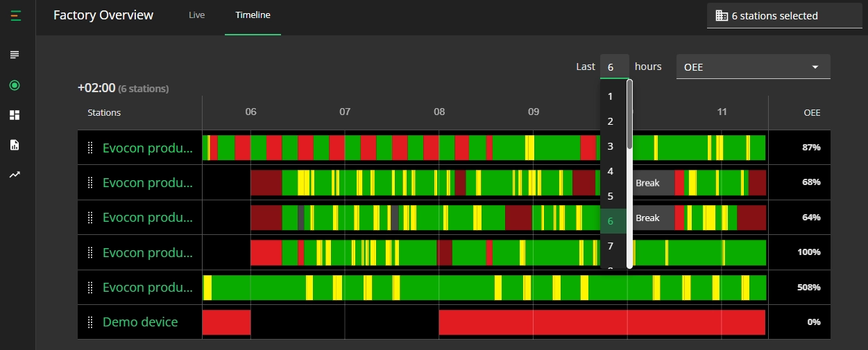Open the station with 100% OEE
The height and width of the screenshot is (350, 868).
pyautogui.click(x=147, y=252)
